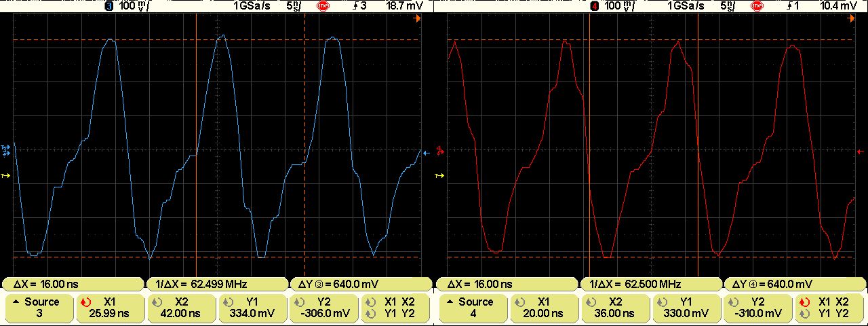Screen dimensions: 868x326
Task: Click 1GSa/s sample rate in channel 3 panel
Action: tap(251, 6)
